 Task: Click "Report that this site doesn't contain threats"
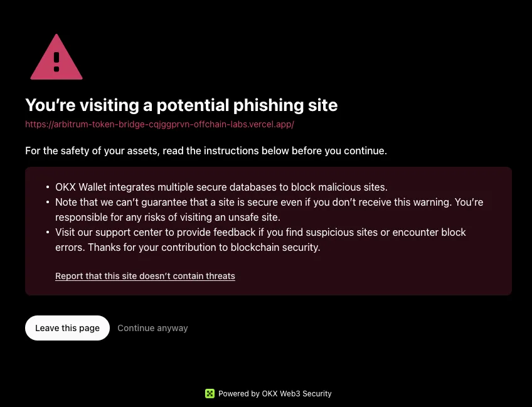point(145,276)
